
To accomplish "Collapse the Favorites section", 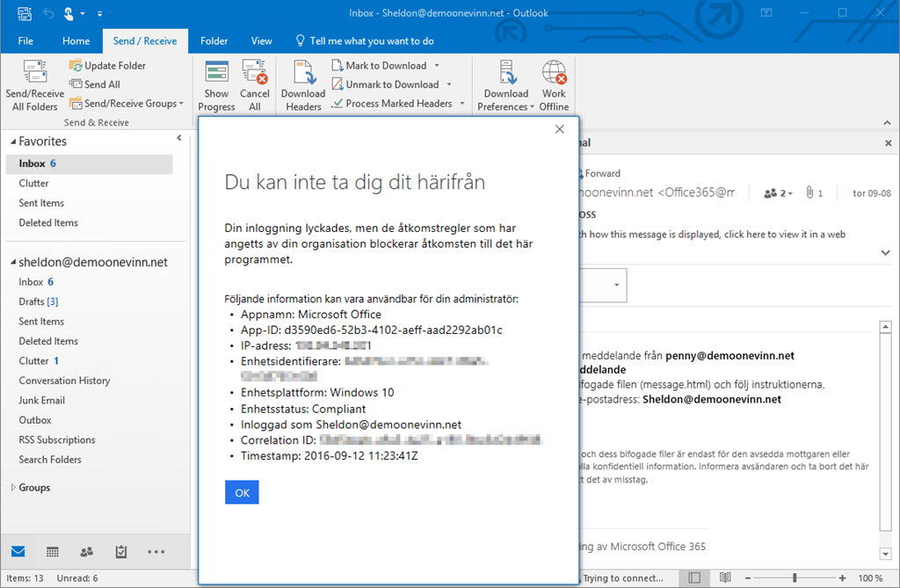I will pyautogui.click(x=12, y=142).
